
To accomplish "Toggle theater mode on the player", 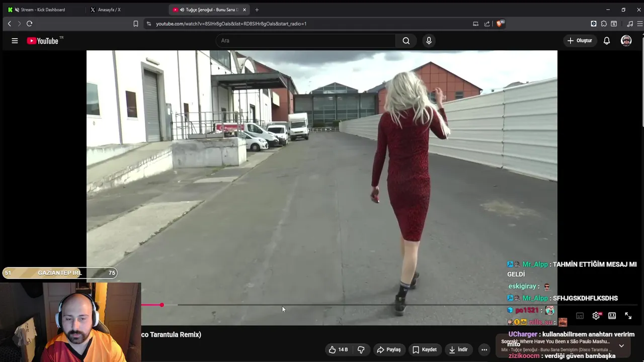I will point(612,316).
